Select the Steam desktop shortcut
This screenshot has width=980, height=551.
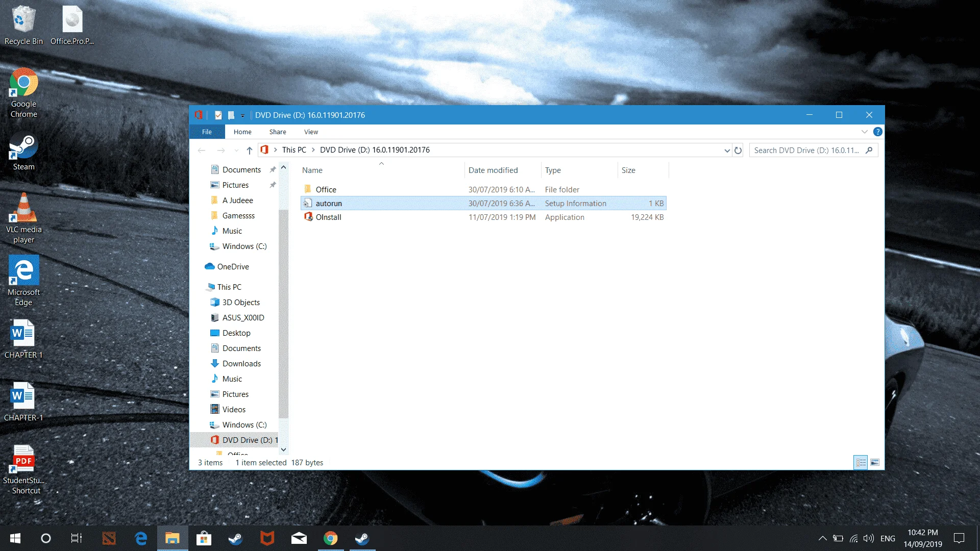pyautogui.click(x=23, y=152)
